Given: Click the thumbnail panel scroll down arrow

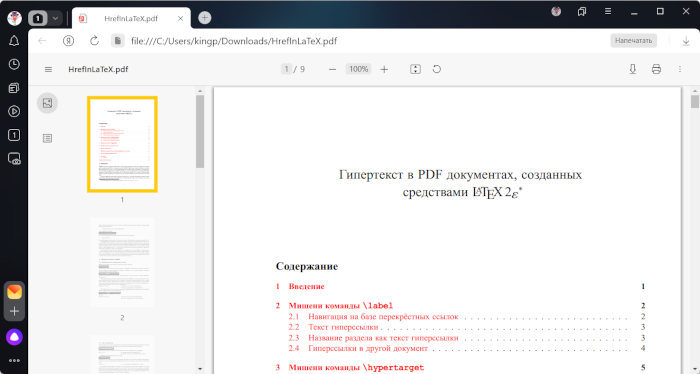Looking at the screenshot, I should pyautogui.click(x=200, y=369).
